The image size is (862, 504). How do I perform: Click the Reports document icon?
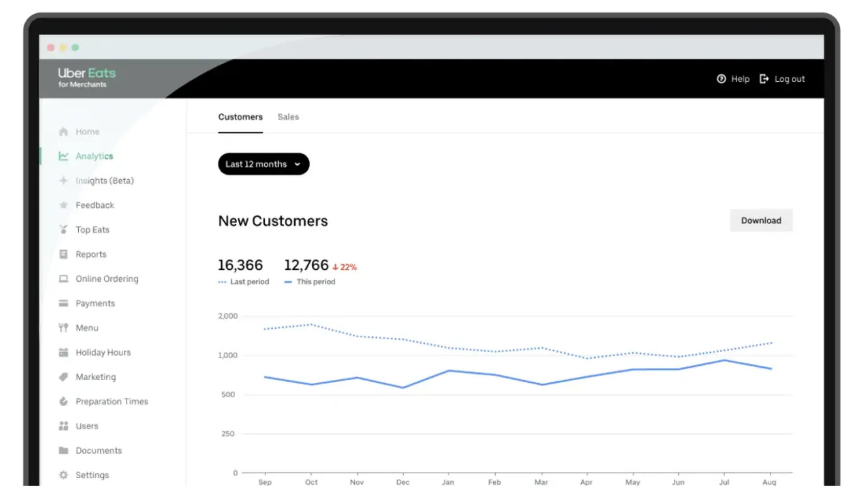coord(63,254)
